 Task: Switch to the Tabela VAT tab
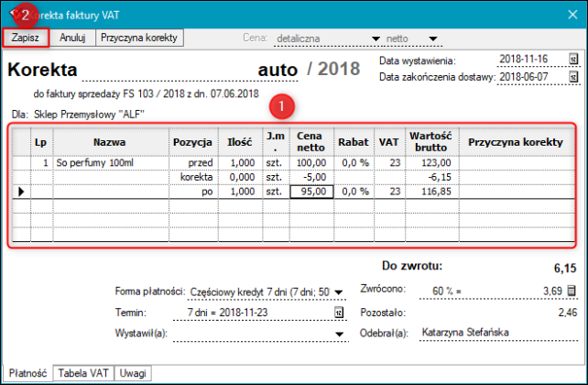pyautogui.click(x=83, y=373)
